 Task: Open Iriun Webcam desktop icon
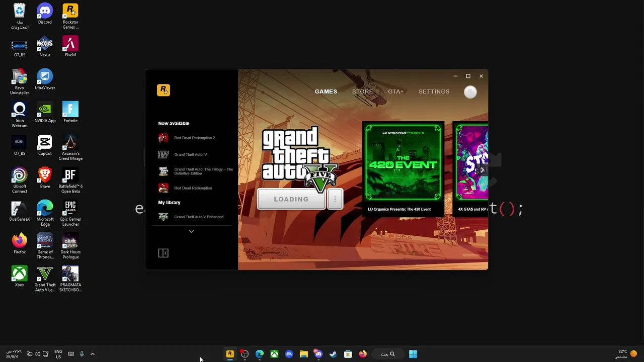click(x=19, y=115)
